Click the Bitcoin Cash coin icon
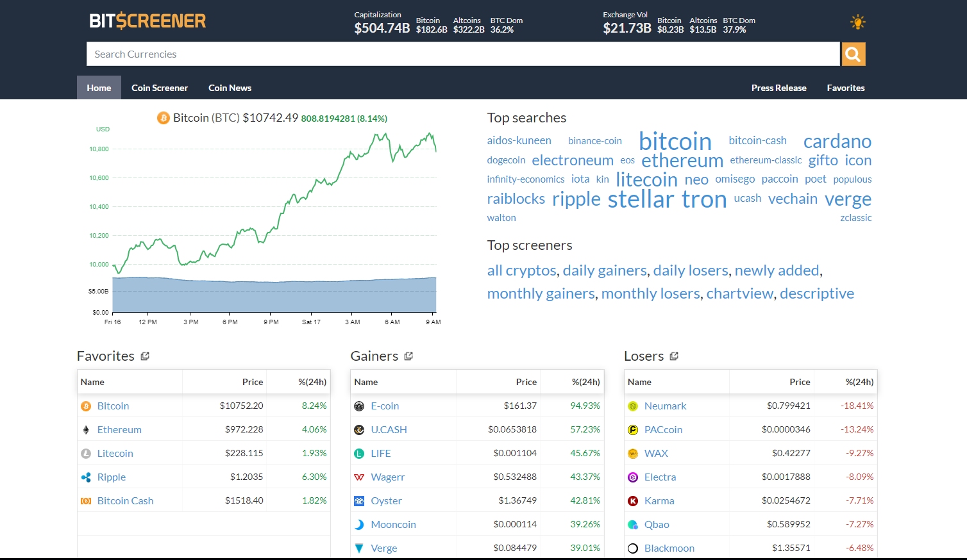967x560 pixels. [86, 501]
